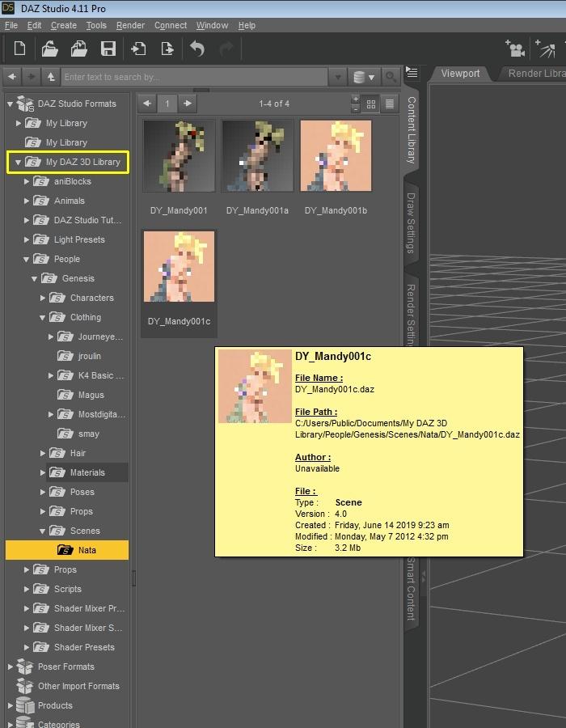Click the Undo arrow icon
The image size is (566, 728).
coord(197,49)
